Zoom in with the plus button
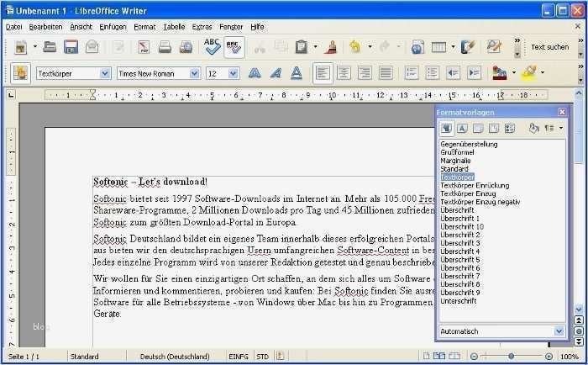Screen dimensions: 588x365 pos(549,357)
